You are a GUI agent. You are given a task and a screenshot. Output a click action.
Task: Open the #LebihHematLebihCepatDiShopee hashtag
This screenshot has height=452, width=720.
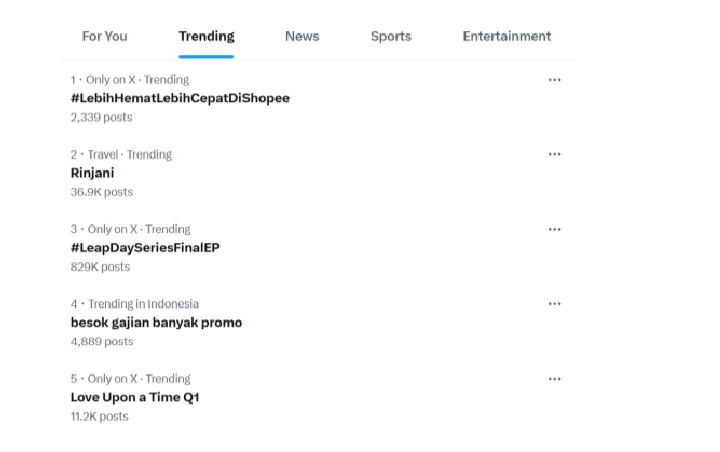[180, 98]
